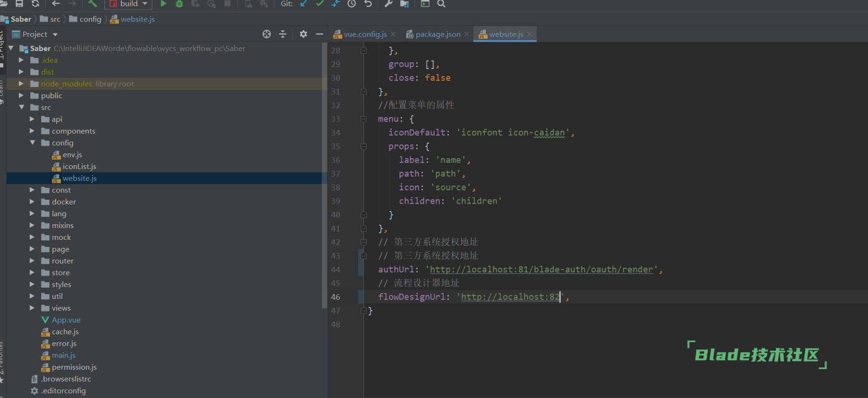
Task: Start debugging with the green bug icon
Action: pyautogui.click(x=179, y=4)
